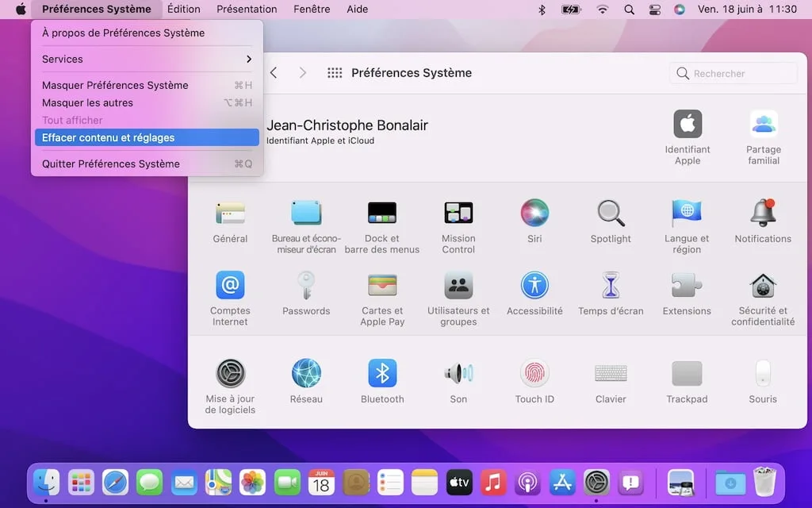Open Mail from the Dock
The width and height of the screenshot is (812, 508).
[184, 482]
